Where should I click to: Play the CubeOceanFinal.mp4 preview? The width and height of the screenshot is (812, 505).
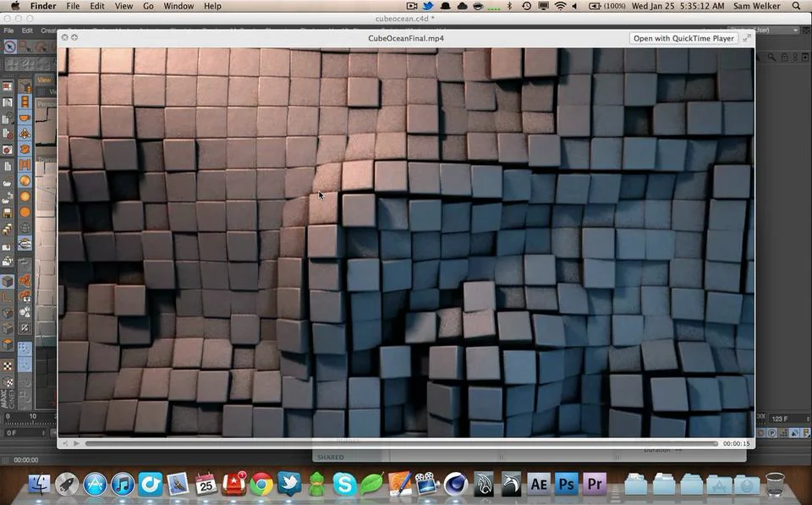click(77, 443)
